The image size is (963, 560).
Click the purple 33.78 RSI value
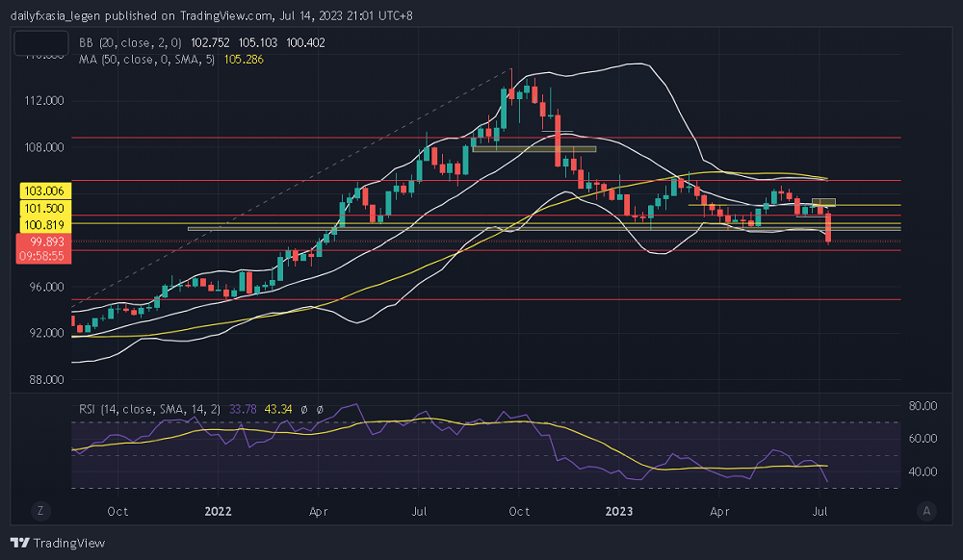(x=243, y=409)
